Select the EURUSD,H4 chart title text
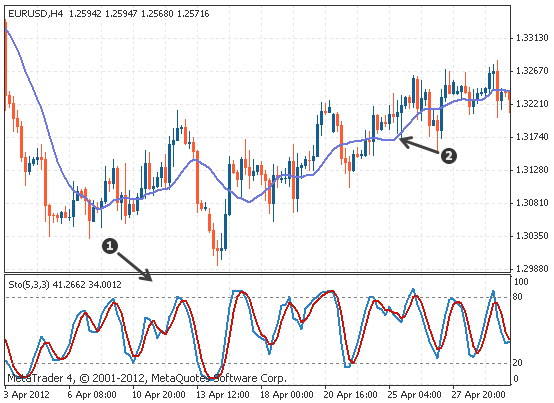Screen dimensions: 554x403 coord(36,14)
